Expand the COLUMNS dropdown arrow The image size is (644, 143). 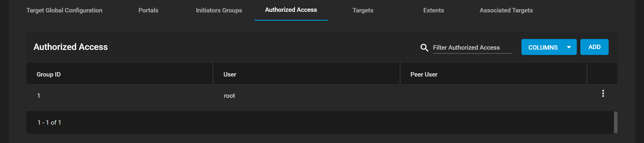pos(569,47)
